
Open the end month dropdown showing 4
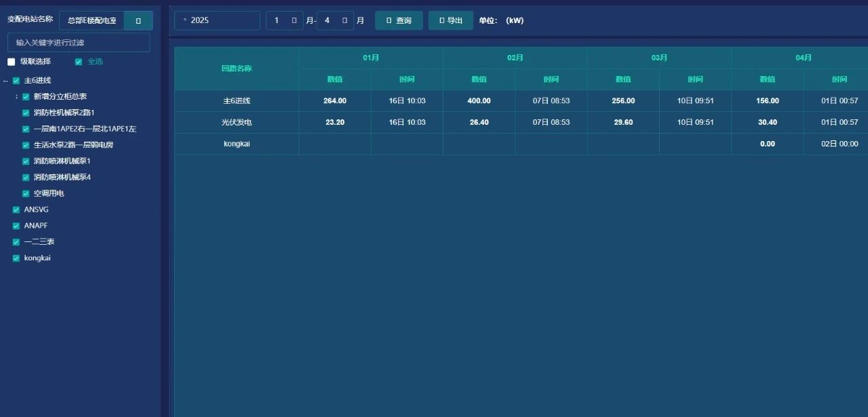(x=335, y=20)
